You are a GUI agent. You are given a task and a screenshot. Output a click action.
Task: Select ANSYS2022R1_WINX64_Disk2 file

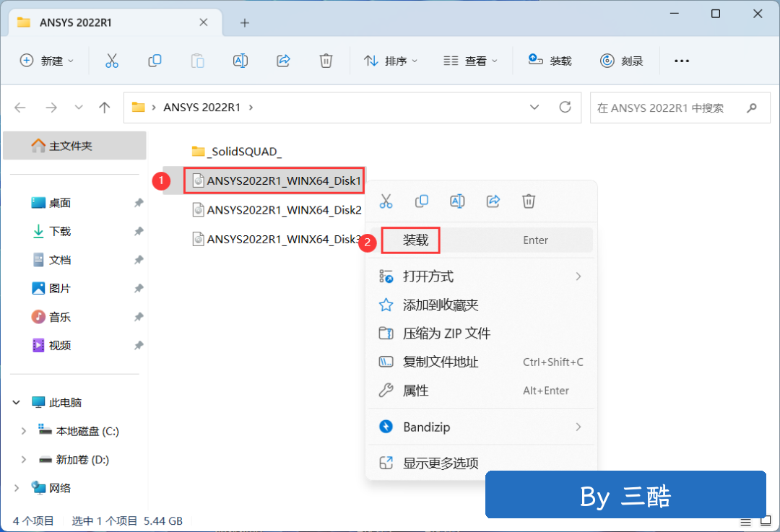coord(277,210)
